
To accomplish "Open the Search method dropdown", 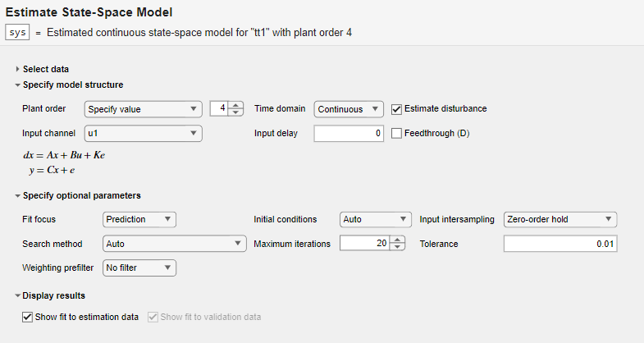I will tap(175, 244).
